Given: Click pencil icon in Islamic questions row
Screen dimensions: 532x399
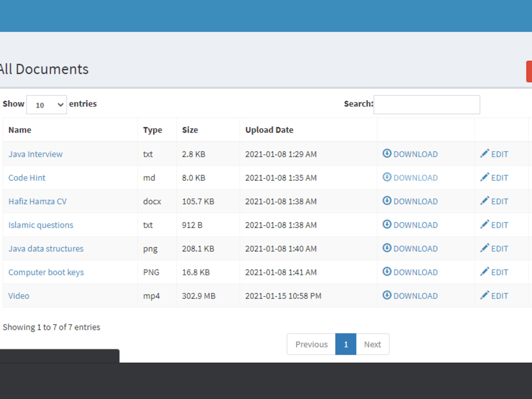Looking at the screenshot, I should pyautogui.click(x=485, y=225).
